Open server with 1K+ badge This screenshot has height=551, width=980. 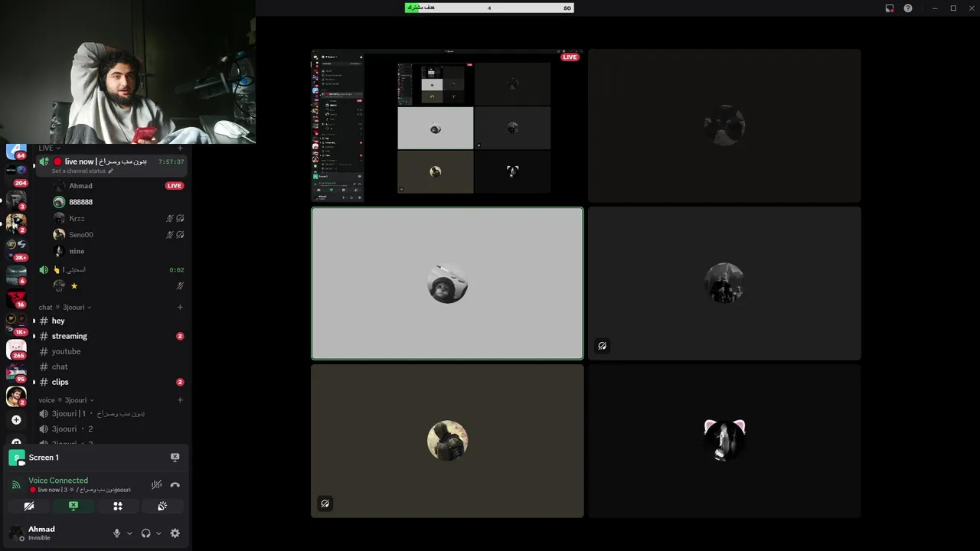coord(16,323)
